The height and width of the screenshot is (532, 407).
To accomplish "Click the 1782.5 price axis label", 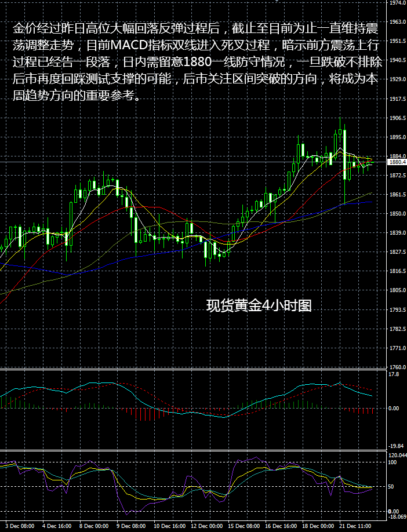I will (x=398, y=329).
